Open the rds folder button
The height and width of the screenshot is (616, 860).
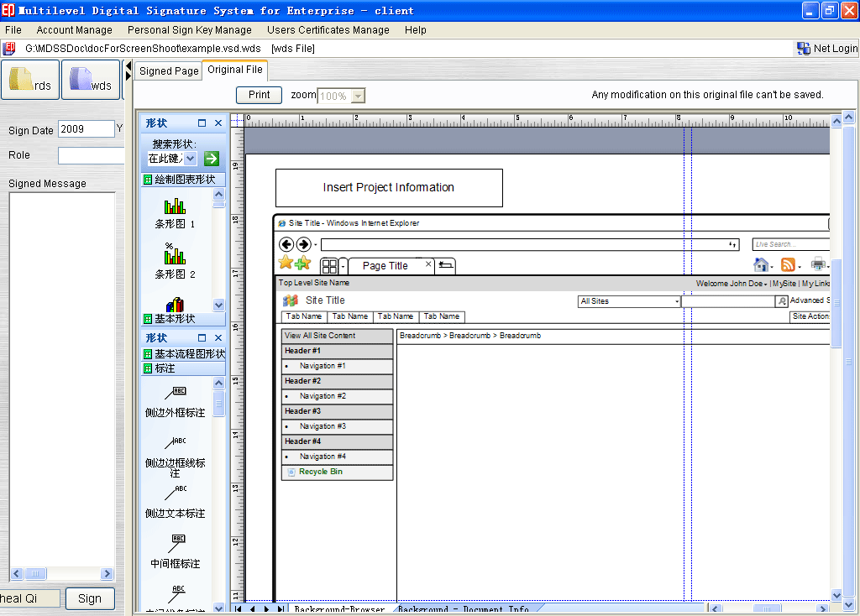pyautogui.click(x=30, y=80)
